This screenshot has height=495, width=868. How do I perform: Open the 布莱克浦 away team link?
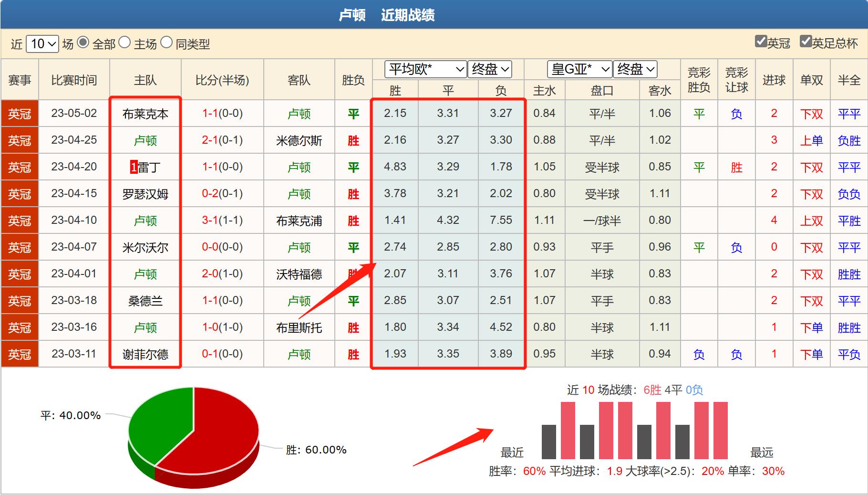click(x=299, y=220)
